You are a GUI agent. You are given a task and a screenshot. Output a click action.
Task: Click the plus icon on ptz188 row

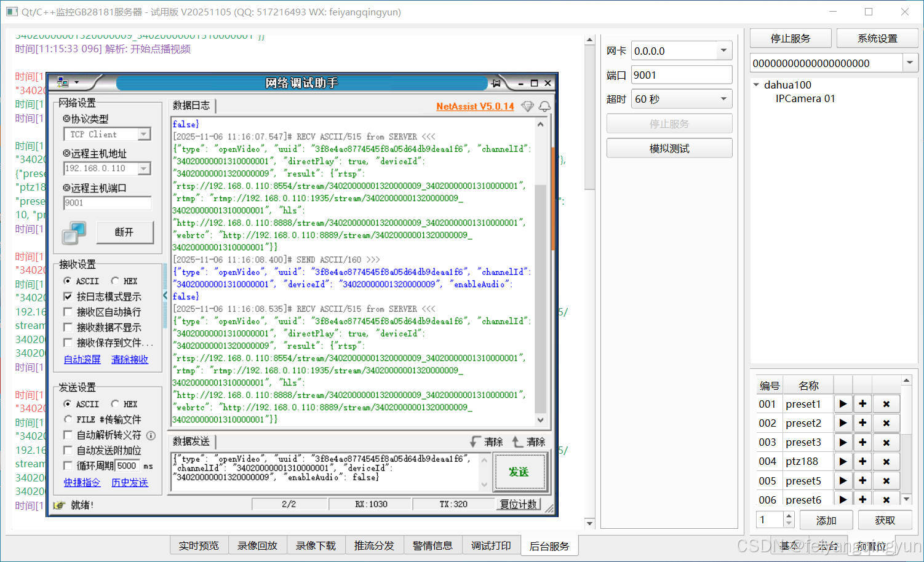point(862,461)
